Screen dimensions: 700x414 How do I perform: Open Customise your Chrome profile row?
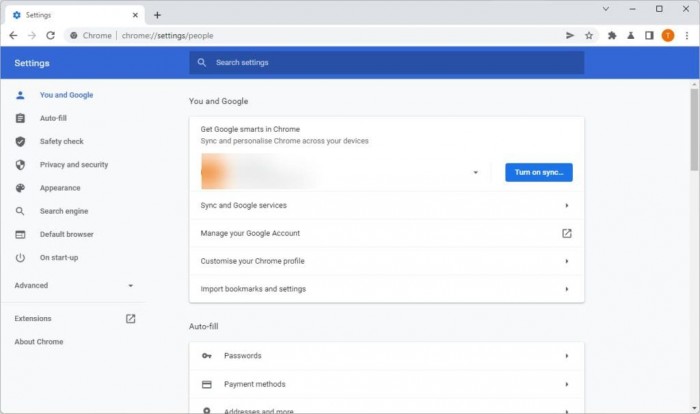pyautogui.click(x=385, y=261)
